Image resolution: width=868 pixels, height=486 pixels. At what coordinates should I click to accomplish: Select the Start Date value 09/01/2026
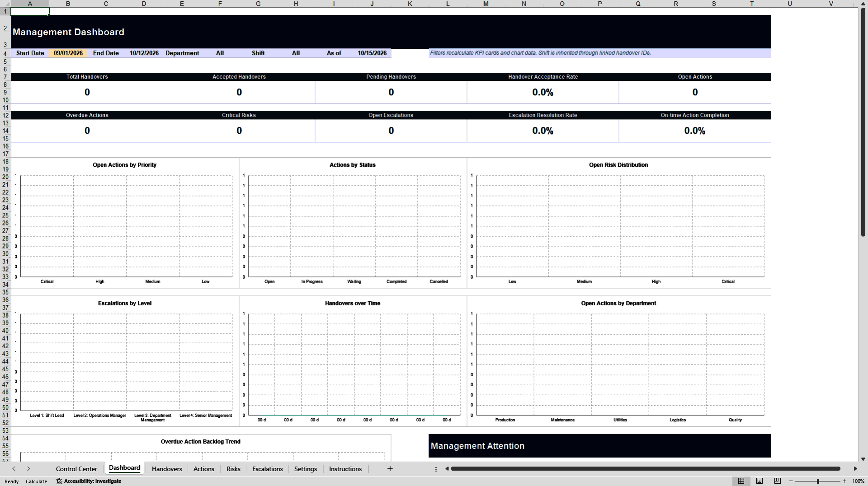coord(68,53)
